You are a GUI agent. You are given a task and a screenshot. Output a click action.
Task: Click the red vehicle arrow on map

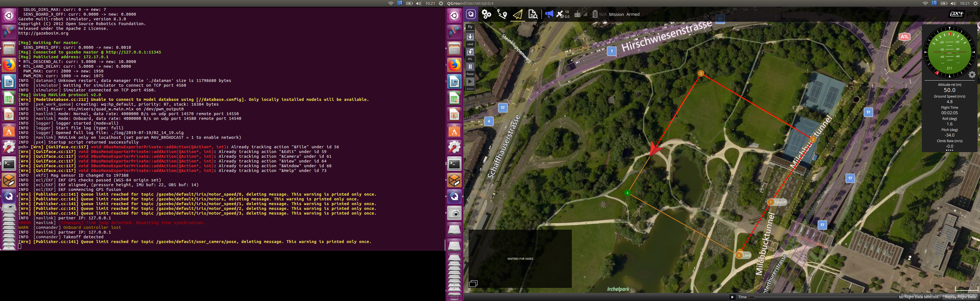[655, 149]
